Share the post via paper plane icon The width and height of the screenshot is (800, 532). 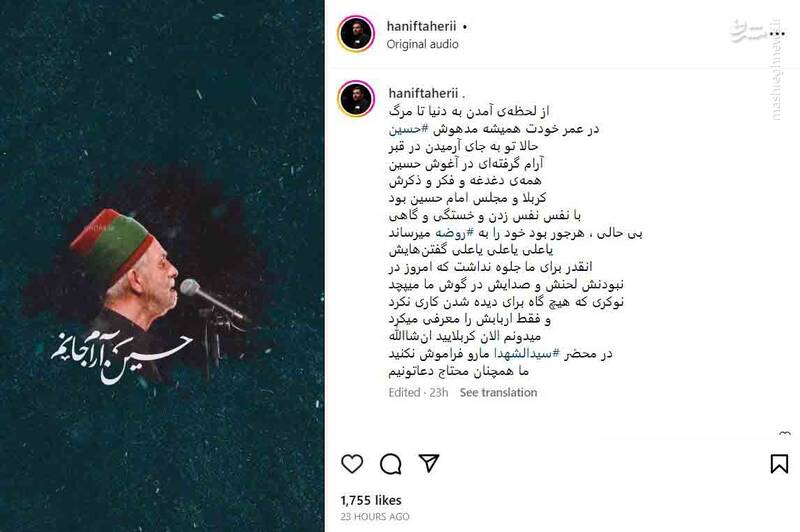pos(429,463)
